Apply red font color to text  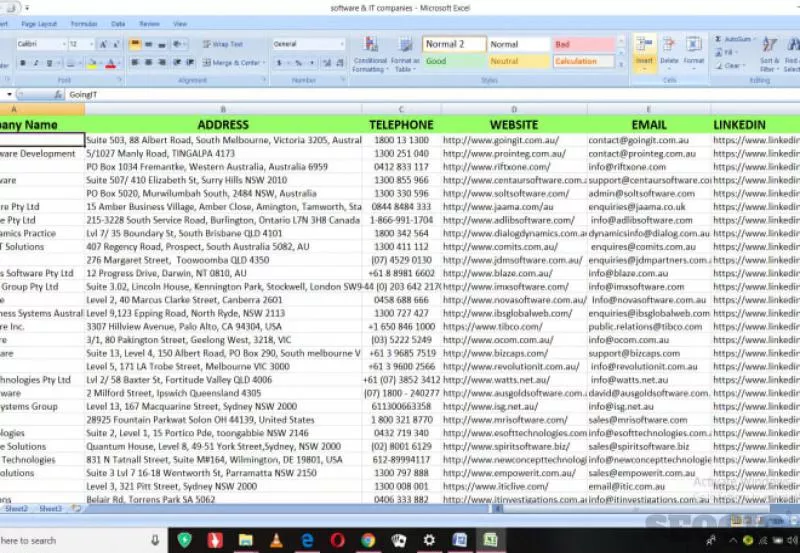(x=110, y=63)
